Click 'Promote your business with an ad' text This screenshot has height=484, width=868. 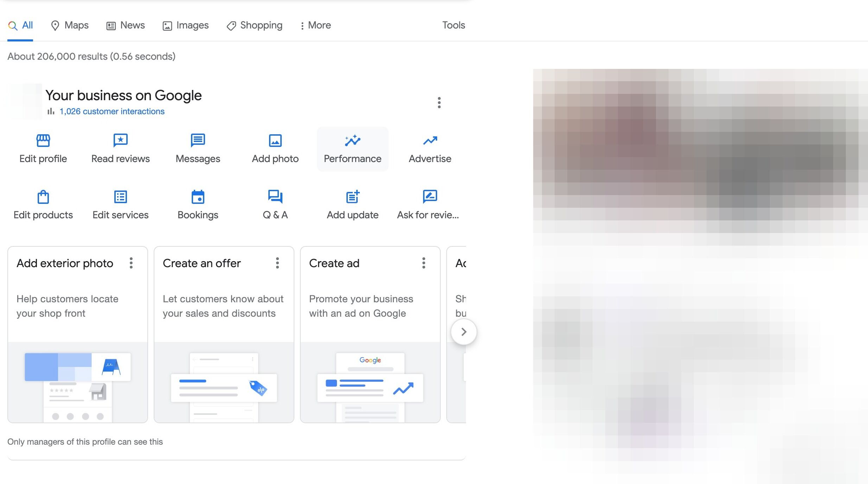[x=361, y=306]
